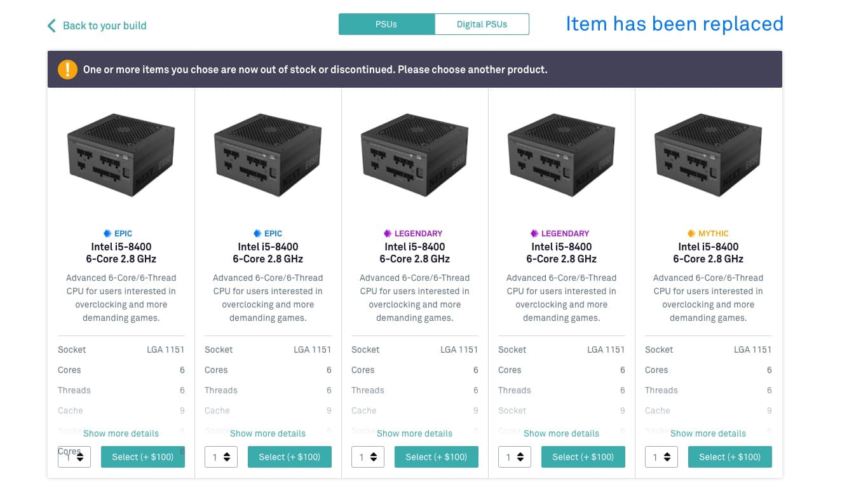This screenshot has height=488, width=868.
Task: Expand Show more details on first card
Action: (121, 433)
